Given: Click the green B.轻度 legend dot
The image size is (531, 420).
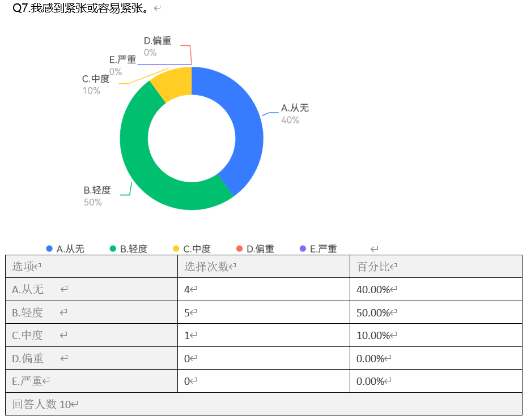Looking at the screenshot, I should pos(113,248).
